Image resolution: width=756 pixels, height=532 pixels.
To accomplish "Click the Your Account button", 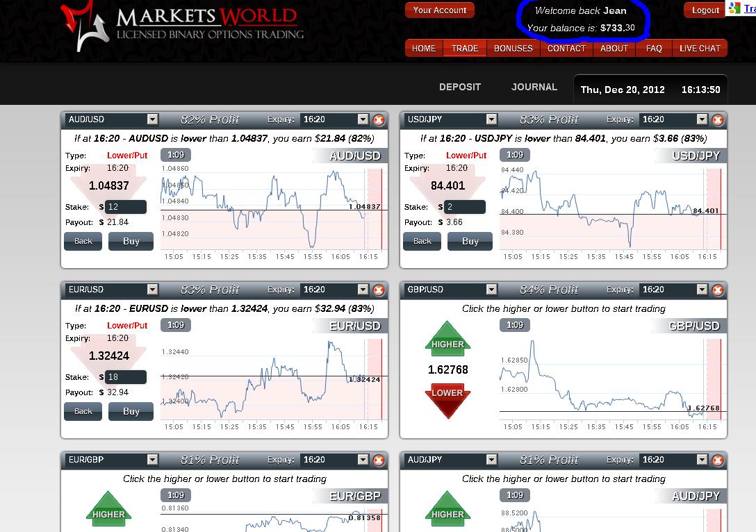I will click(440, 10).
